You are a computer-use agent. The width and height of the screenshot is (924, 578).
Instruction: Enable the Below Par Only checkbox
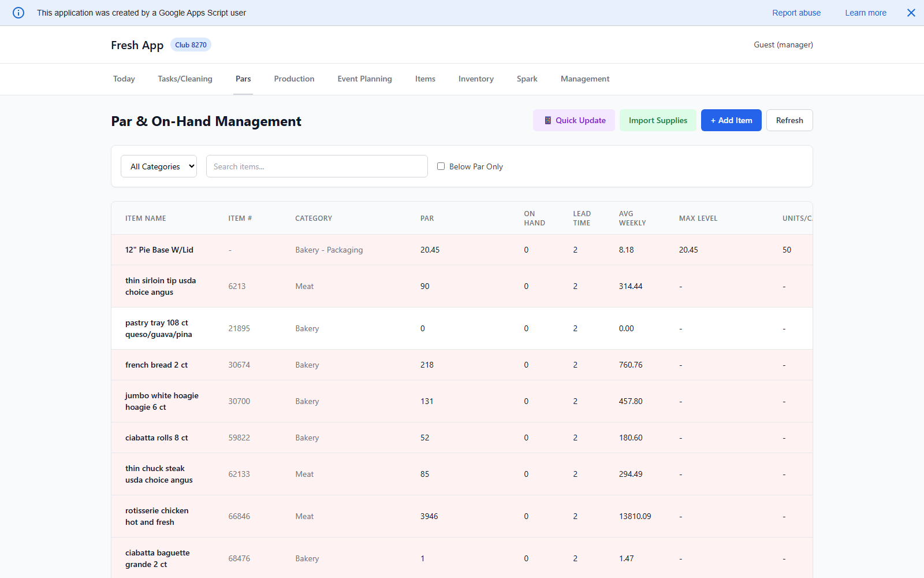pos(441,166)
